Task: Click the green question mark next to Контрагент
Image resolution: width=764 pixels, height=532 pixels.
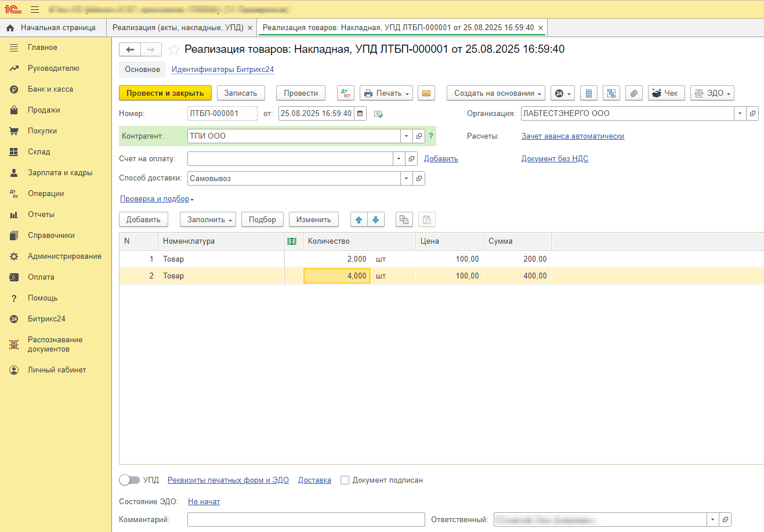Action: click(x=431, y=136)
